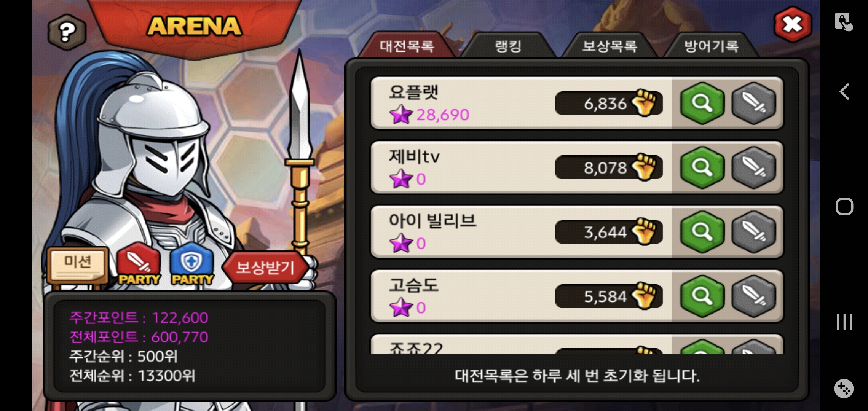Tap the Android back chevron
868x411 pixels.
[844, 91]
